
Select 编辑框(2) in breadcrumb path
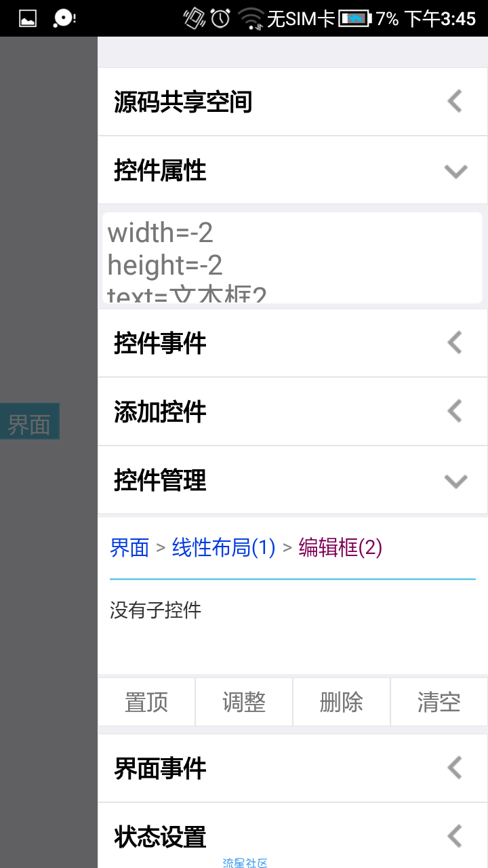[x=341, y=547]
